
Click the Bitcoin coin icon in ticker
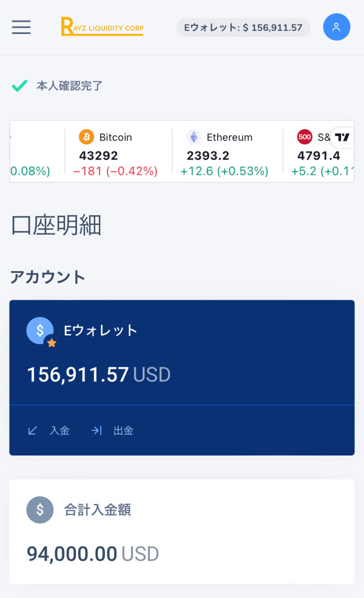pyautogui.click(x=87, y=137)
